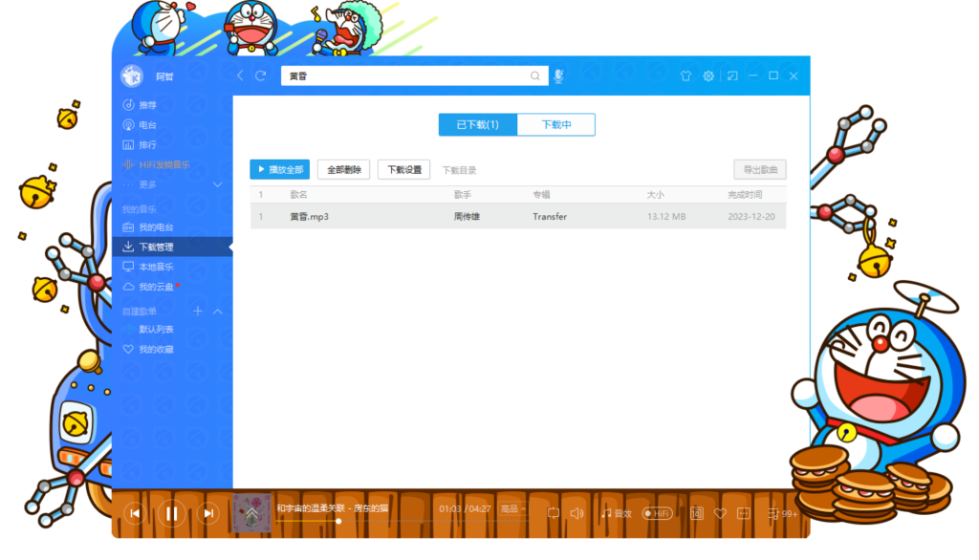Toggle the loop playback mode
This screenshot has width=979, height=560.
pyautogui.click(x=553, y=513)
